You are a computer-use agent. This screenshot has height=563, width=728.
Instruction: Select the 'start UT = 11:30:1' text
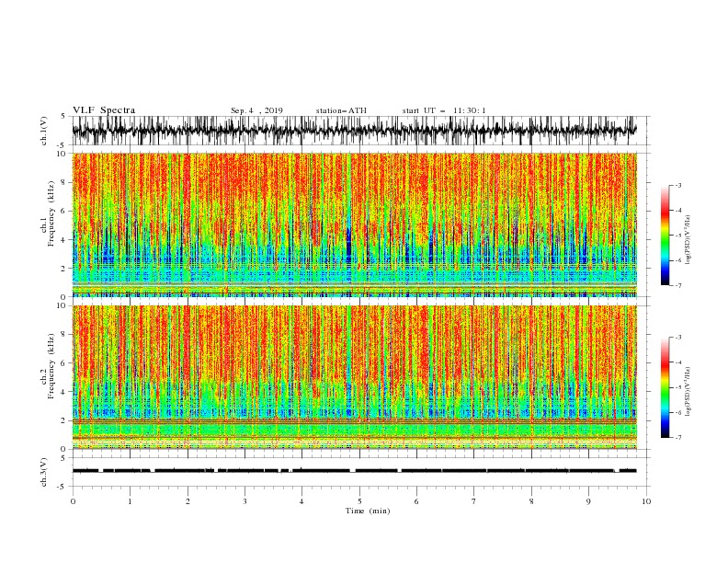pos(444,110)
